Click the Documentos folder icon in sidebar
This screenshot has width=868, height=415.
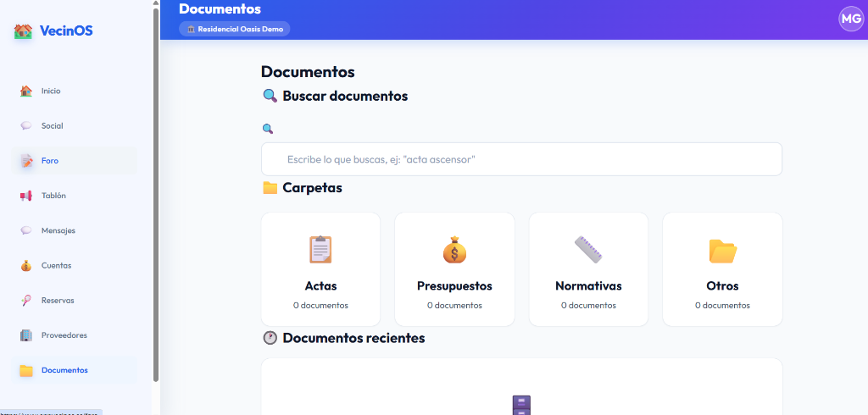coord(26,370)
